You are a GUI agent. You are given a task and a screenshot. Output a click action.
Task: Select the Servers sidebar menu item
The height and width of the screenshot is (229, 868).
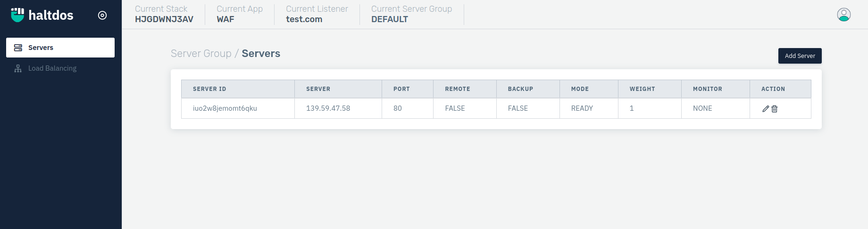(60, 48)
